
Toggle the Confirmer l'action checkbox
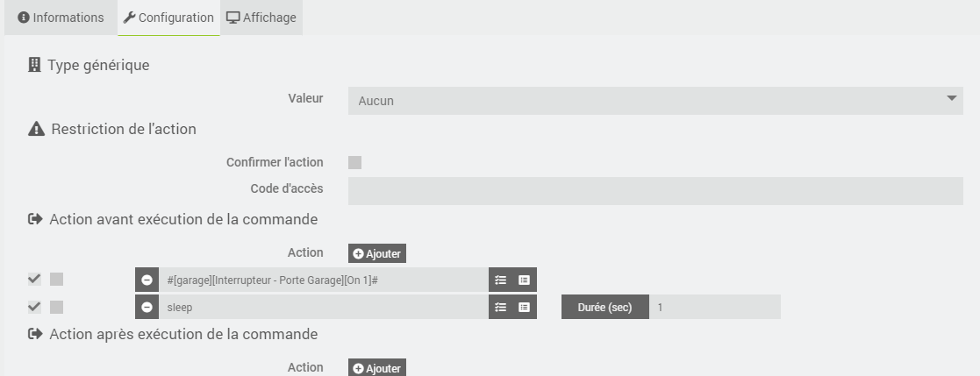355,163
